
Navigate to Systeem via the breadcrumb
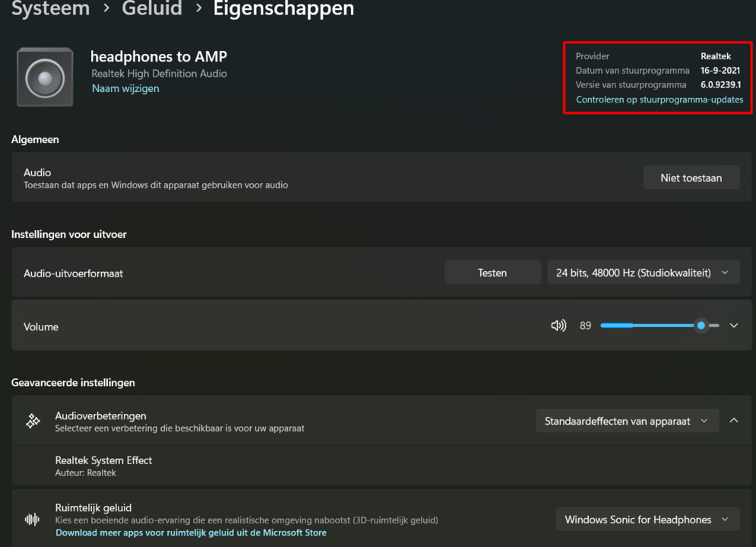(x=49, y=10)
